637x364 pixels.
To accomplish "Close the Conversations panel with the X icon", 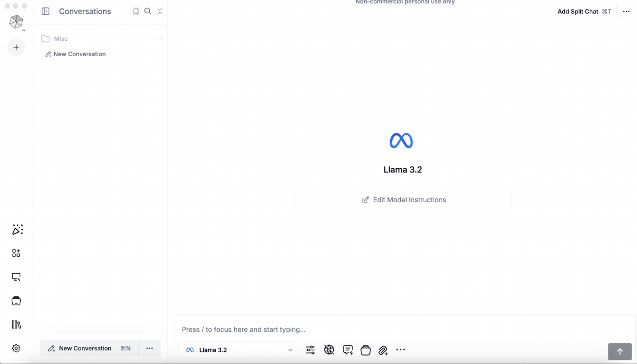I will 160,11.
